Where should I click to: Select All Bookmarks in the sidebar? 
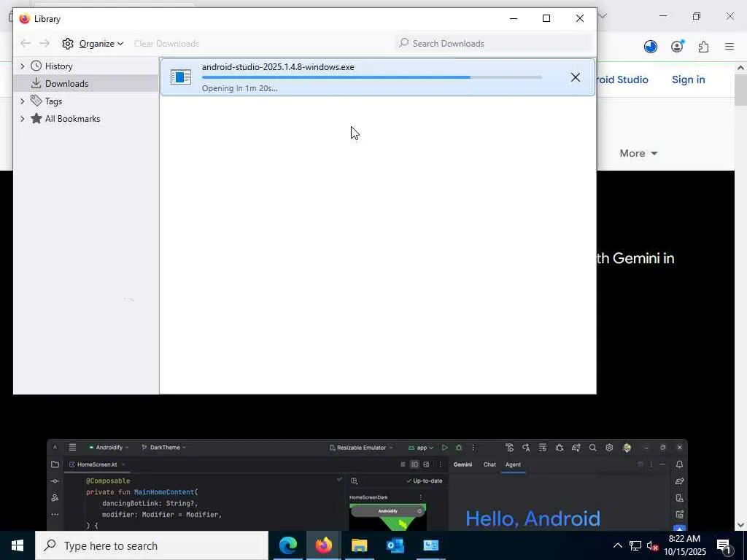pos(72,119)
